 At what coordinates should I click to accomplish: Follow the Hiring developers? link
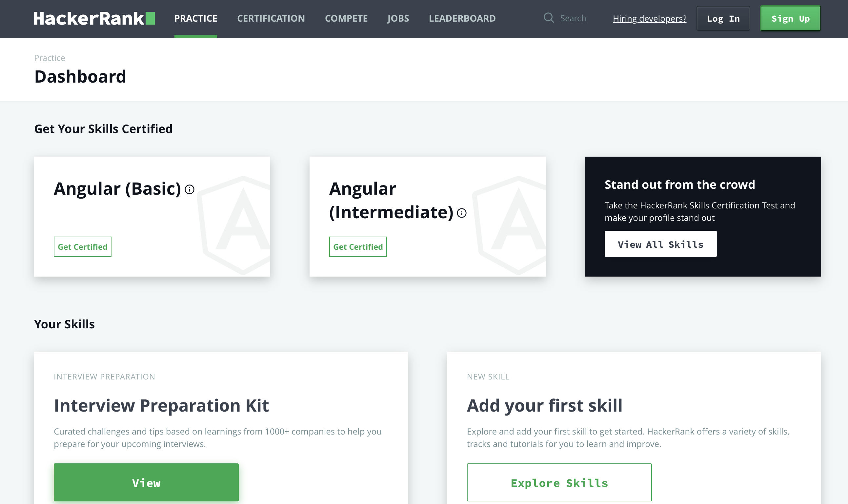tap(649, 19)
